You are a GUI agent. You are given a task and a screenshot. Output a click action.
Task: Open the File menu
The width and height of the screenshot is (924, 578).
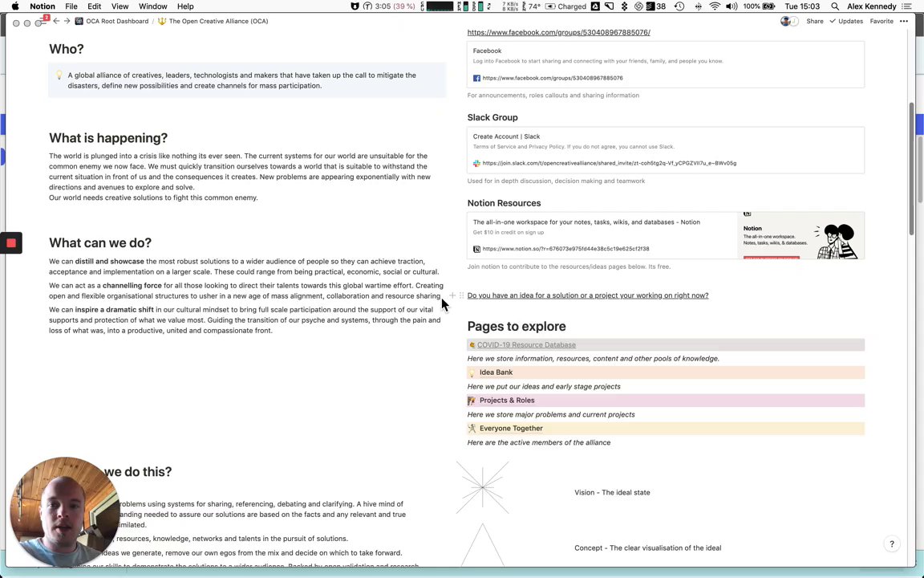[x=71, y=6]
